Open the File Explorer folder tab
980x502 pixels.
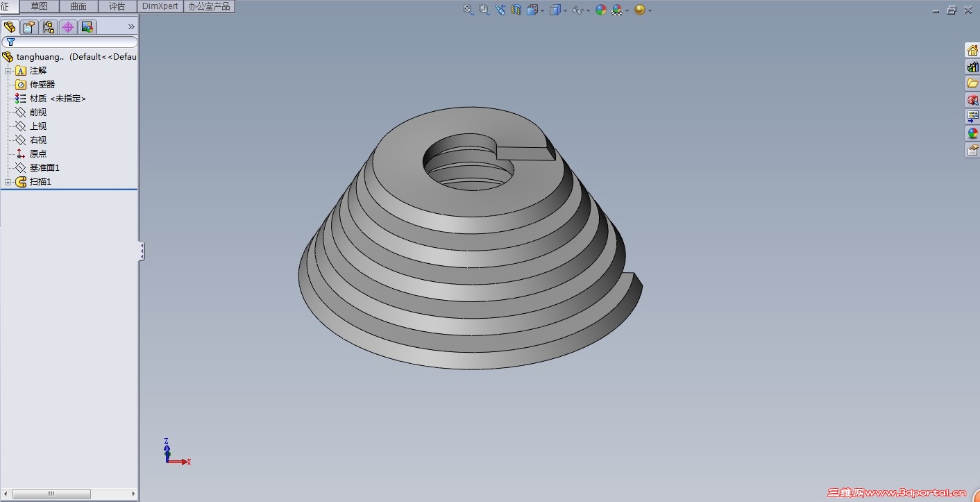pos(972,83)
